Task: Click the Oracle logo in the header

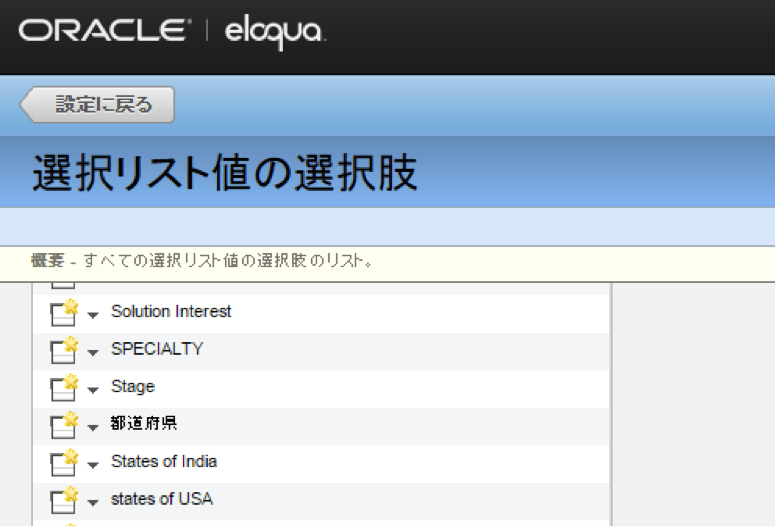Action: [105, 30]
